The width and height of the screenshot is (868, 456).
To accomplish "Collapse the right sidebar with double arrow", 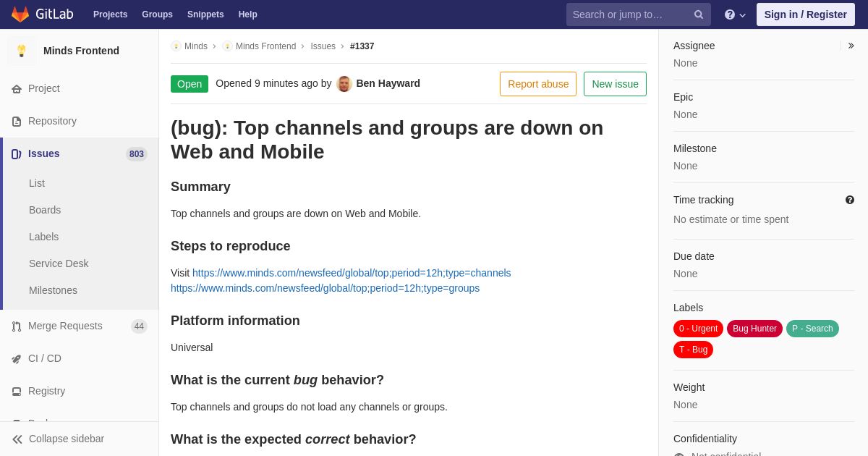I will pyautogui.click(x=851, y=46).
